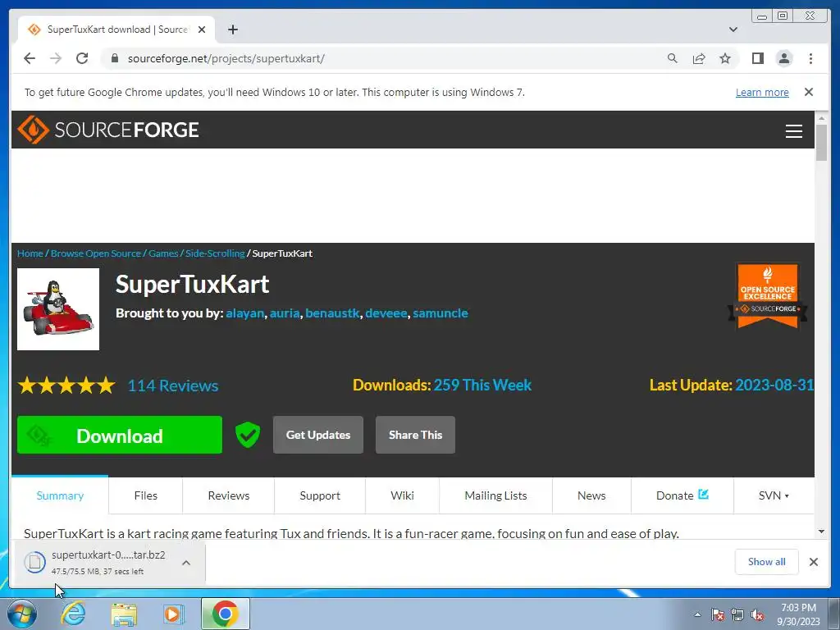Viewport: 840px width, 630px height.
Task: Open the site info lock icon
Action: tap(115, 58)
